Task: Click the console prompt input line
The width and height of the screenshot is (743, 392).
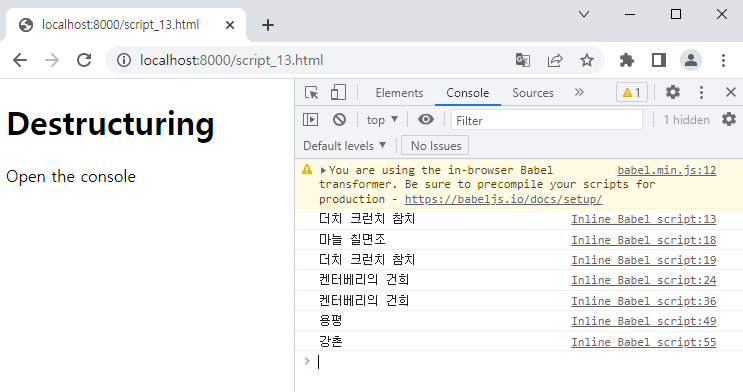Action: 526,362
